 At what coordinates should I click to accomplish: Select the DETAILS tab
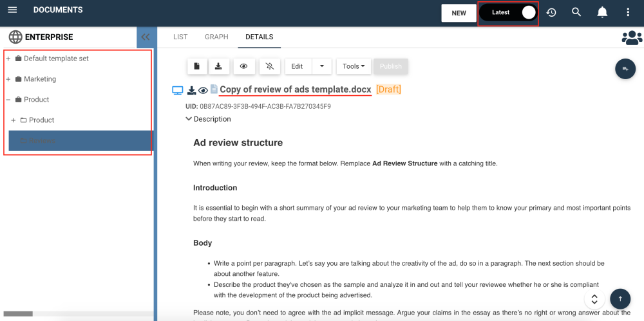259,37
